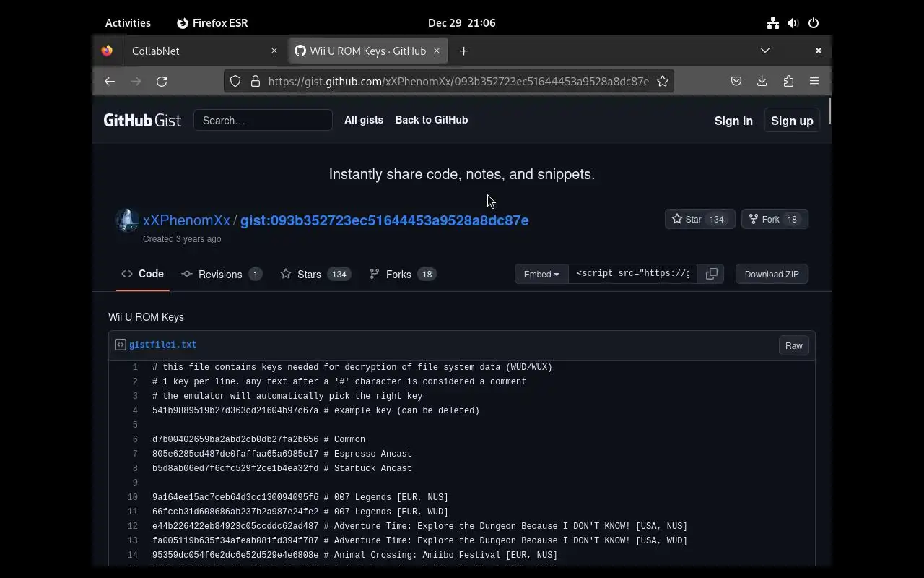Close the CollabNet tab
924x578 pixels.
point(274,51)
